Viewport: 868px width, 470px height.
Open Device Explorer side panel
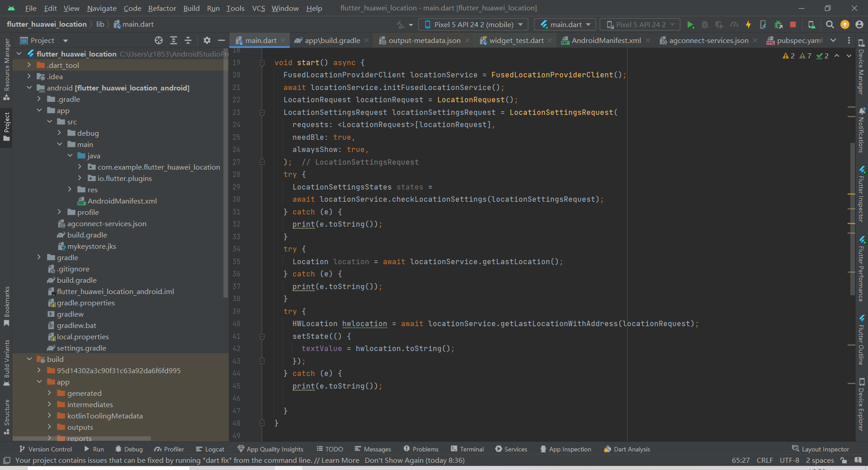tap(862, 404)
